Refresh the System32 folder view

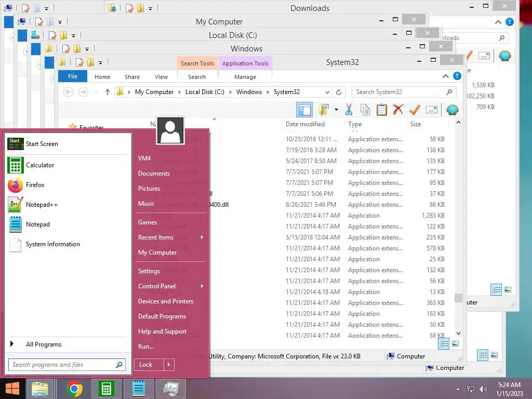coord(339,92)
